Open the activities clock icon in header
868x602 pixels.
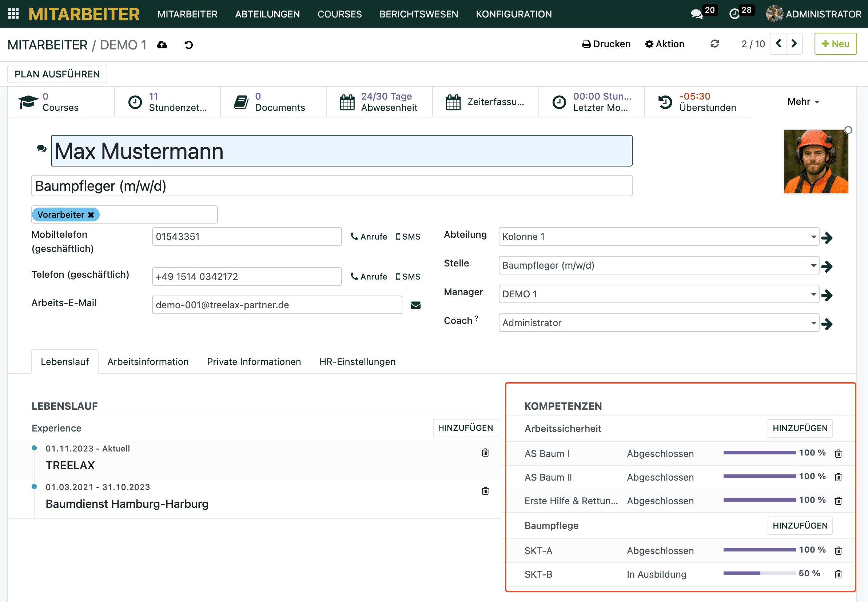734,14
